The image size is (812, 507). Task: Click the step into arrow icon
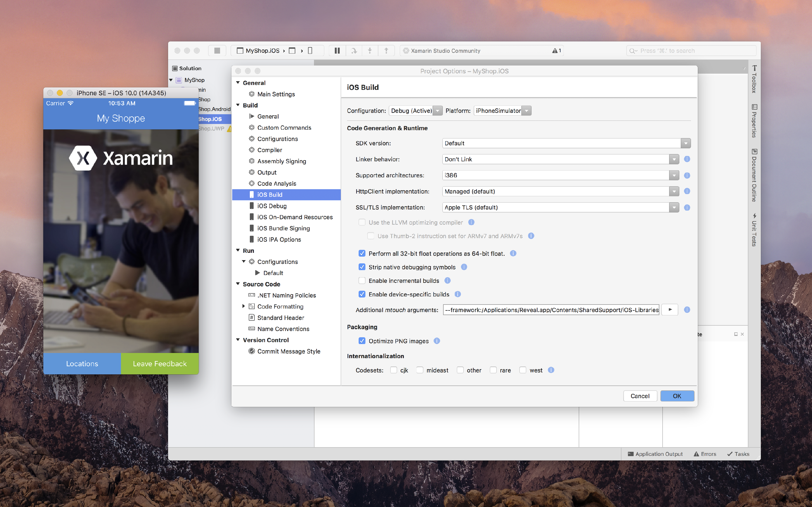click(370, 51)
